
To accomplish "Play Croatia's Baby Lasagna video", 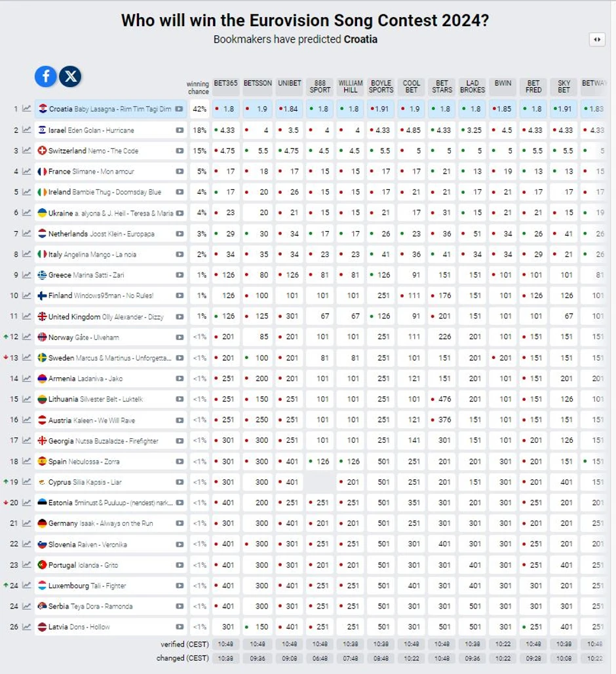I will [x=178, y=109].
